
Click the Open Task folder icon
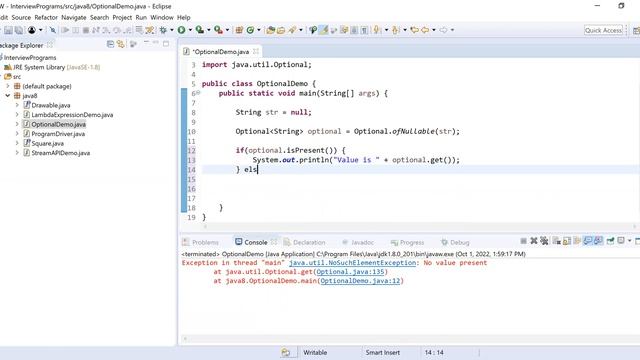[281, 30]
